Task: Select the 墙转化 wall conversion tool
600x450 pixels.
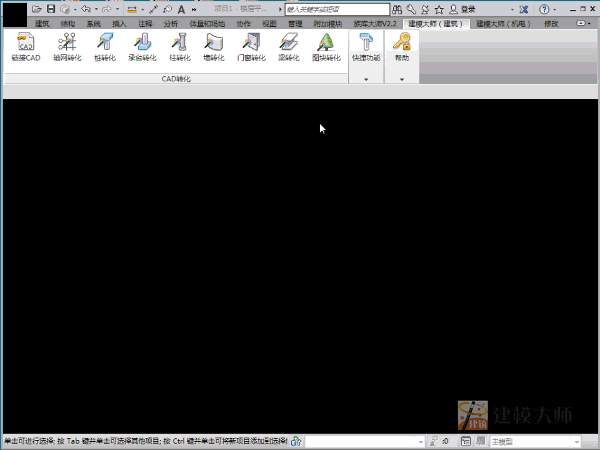Action: 214,46
